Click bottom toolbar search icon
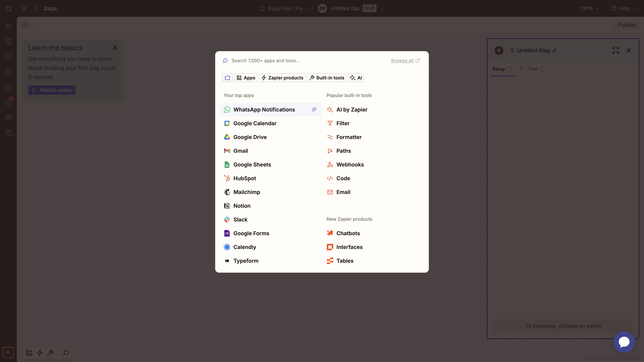This screenshot has height=362, width=644. [66, 353]
